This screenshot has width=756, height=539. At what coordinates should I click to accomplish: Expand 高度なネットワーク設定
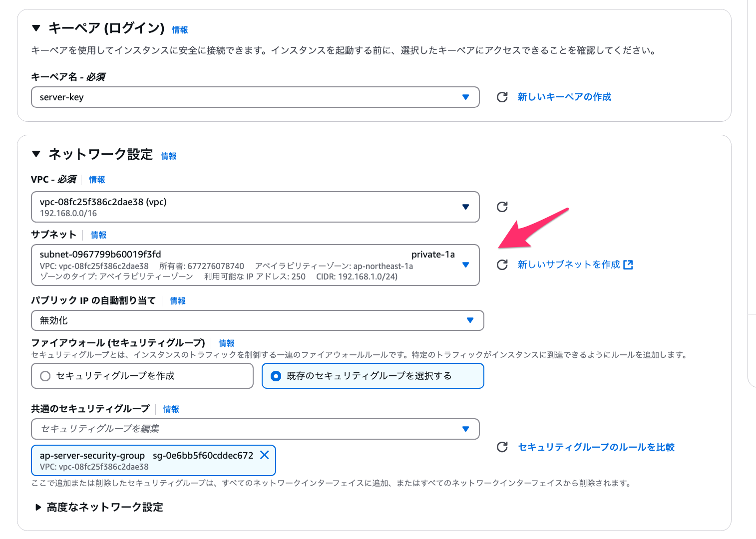tap(38, 507)
